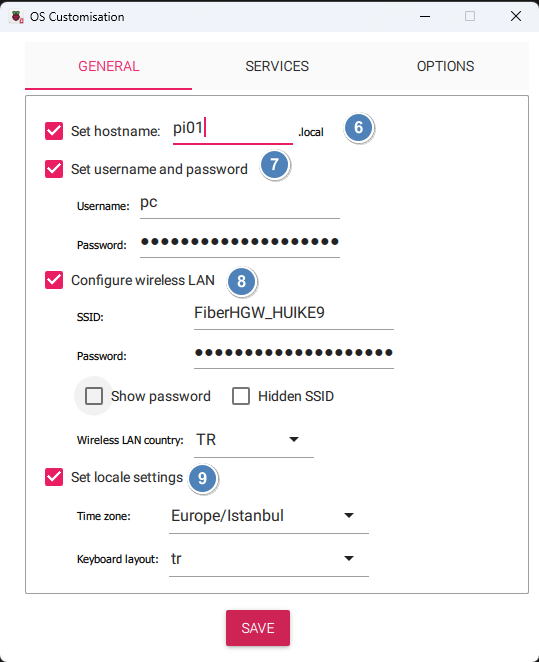Tick the Hidden SSID checkbox

click(x=241, y=396)
